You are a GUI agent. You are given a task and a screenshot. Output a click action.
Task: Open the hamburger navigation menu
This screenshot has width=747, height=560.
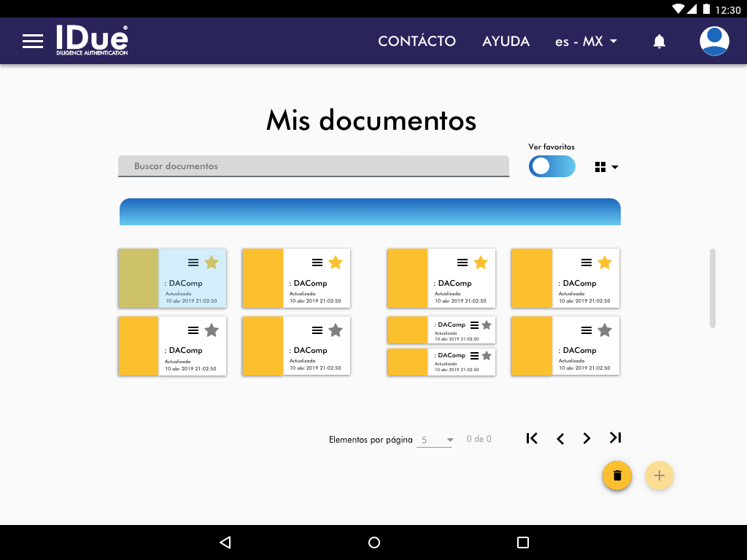tap(33, 42)
